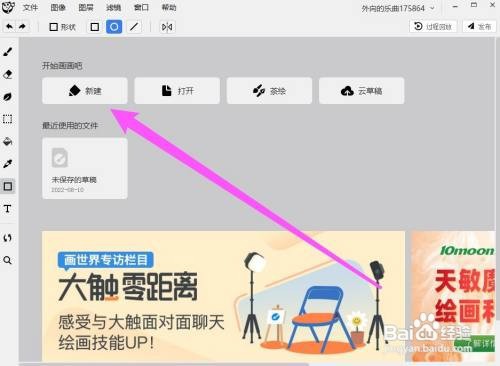Viewport: 500px width, 366px height.
Task: Choose the line shape option
Action: click(134, 27)
